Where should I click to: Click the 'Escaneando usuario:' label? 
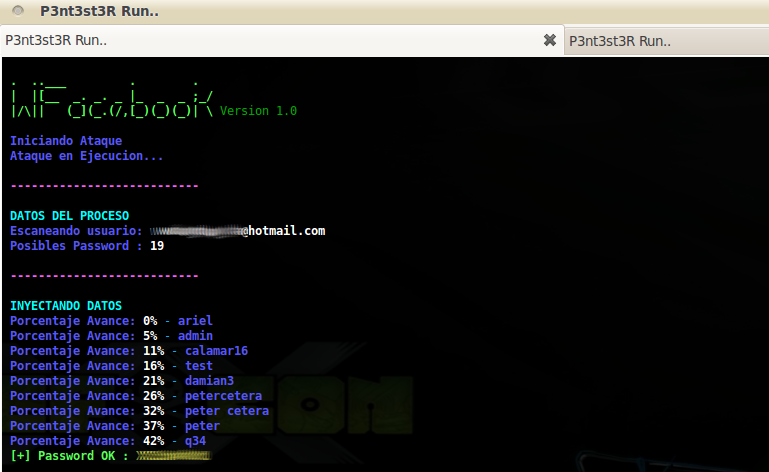coord(77,231)
